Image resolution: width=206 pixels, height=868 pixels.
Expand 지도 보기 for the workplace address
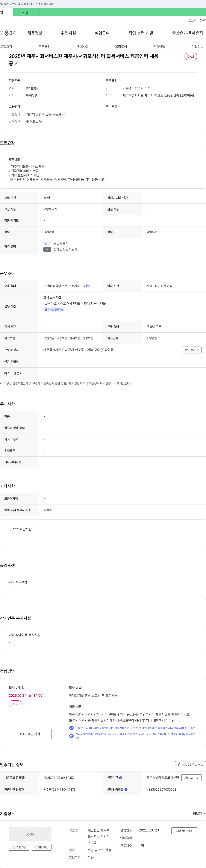pos(192,350)
